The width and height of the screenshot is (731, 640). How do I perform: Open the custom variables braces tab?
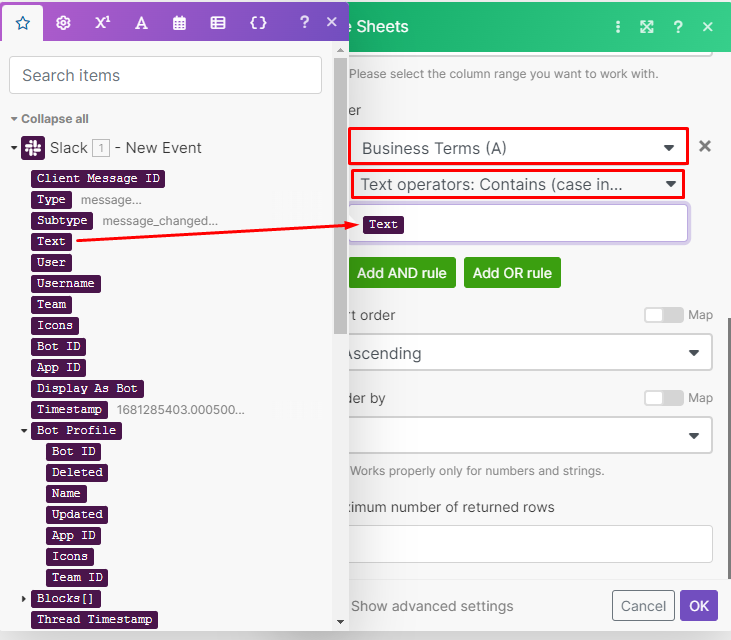[258, 23]
